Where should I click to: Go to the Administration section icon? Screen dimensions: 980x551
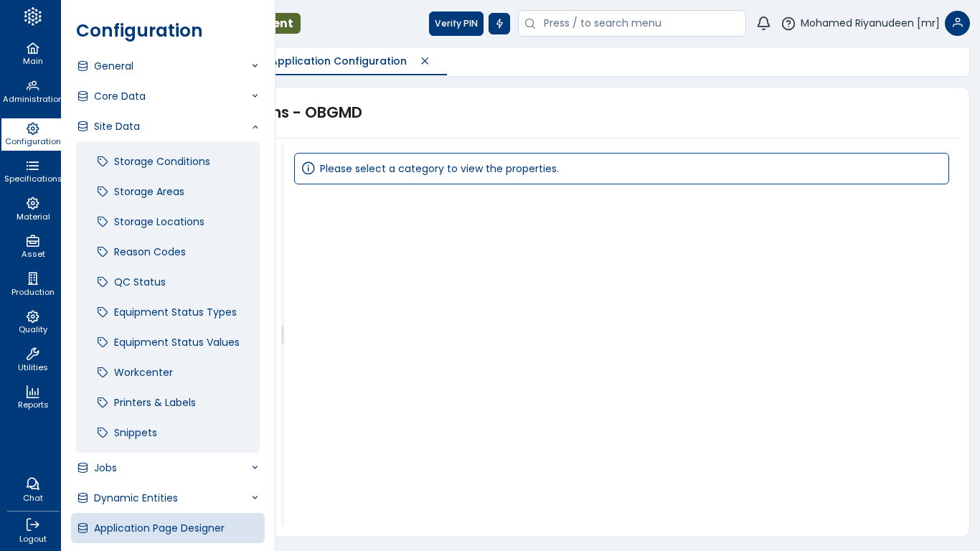(32, 86)
